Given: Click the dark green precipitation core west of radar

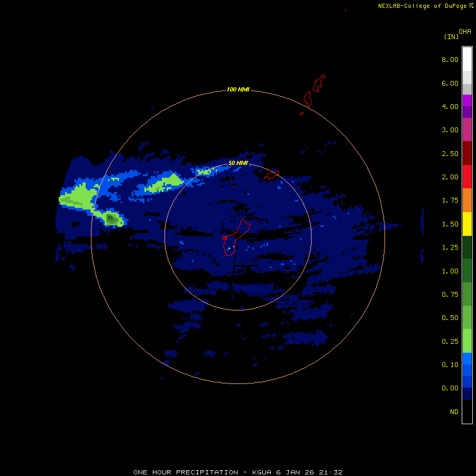Looking at the screenshot, I should tap(111, 218).
